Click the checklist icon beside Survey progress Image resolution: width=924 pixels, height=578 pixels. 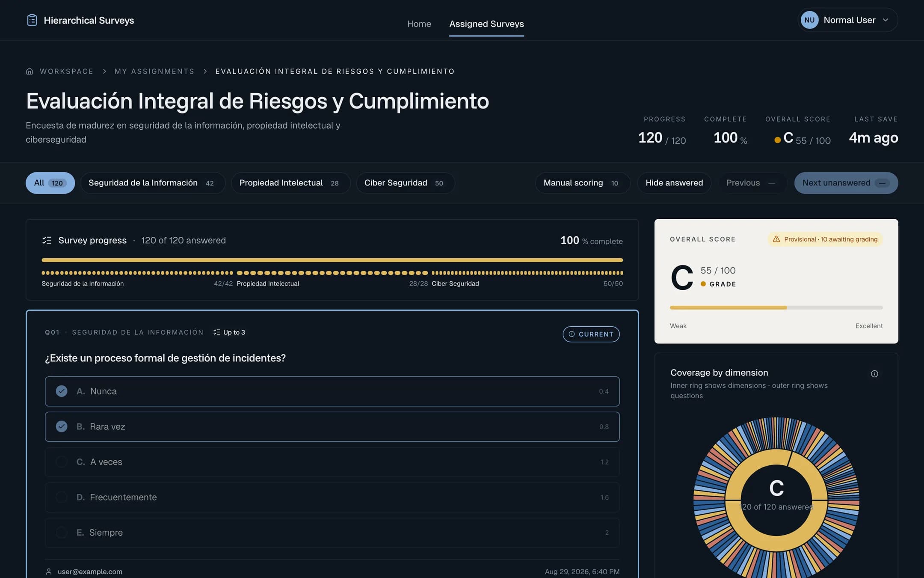tap(47, 240)
